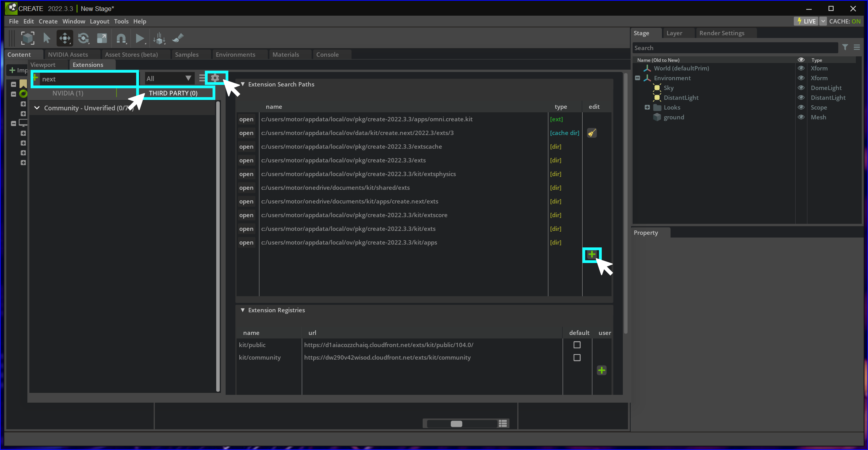This screenshot has height=450, width=868.
Task: Enable kit/public default checkbox
Action: (x=577, y=345)
